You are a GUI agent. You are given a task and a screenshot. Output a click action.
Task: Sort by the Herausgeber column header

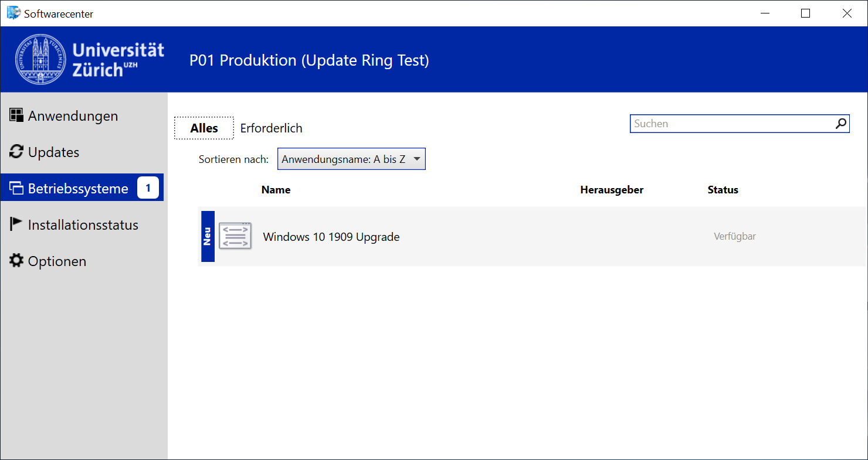point(612,190)
